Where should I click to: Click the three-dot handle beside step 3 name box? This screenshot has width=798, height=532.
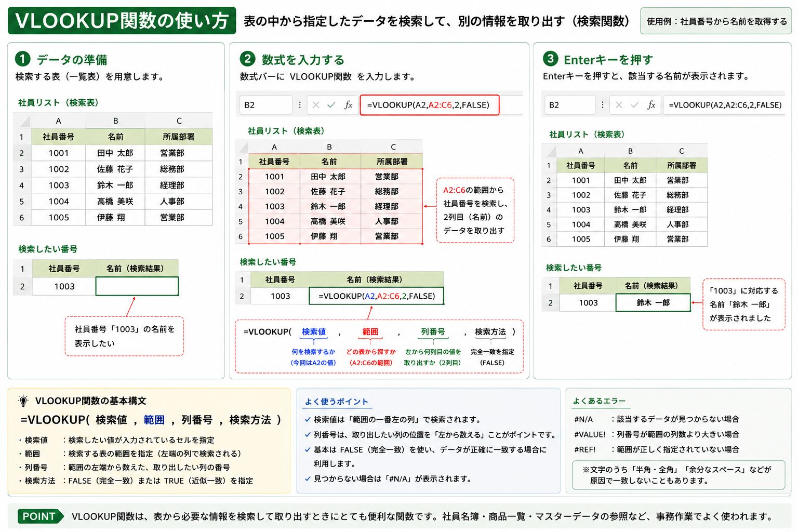coord(603,105)
